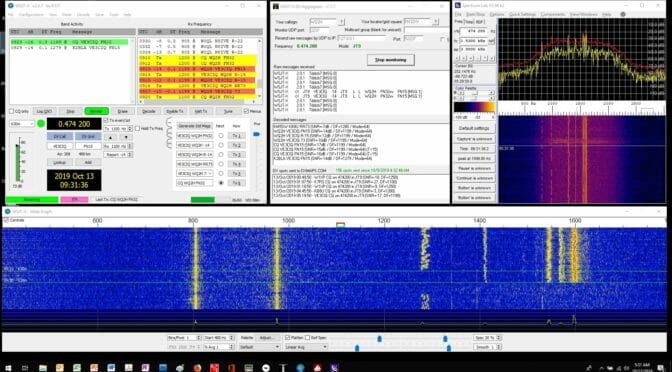Click the peak at frequency button in Spectrum Lab

pyautogui.click(x=474, y=158)
